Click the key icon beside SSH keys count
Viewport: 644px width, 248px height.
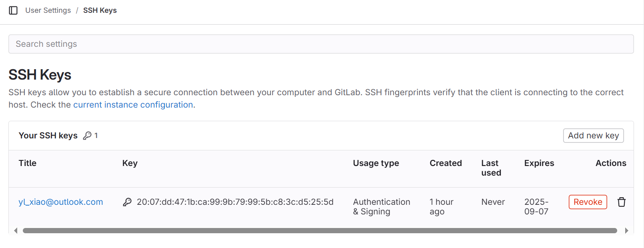[87, 136]
